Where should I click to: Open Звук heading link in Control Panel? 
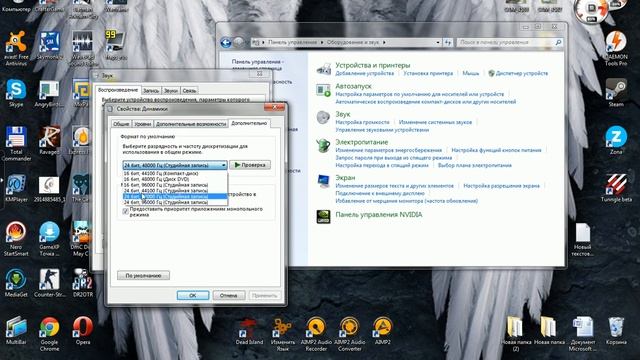343,114
